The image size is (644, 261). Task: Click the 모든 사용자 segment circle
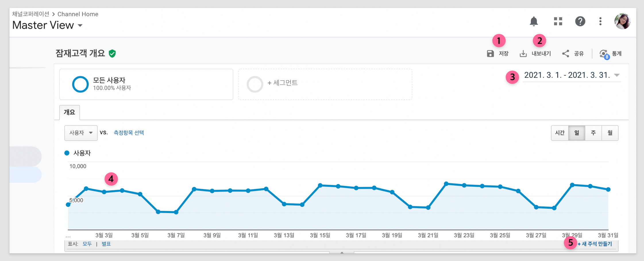80,84
